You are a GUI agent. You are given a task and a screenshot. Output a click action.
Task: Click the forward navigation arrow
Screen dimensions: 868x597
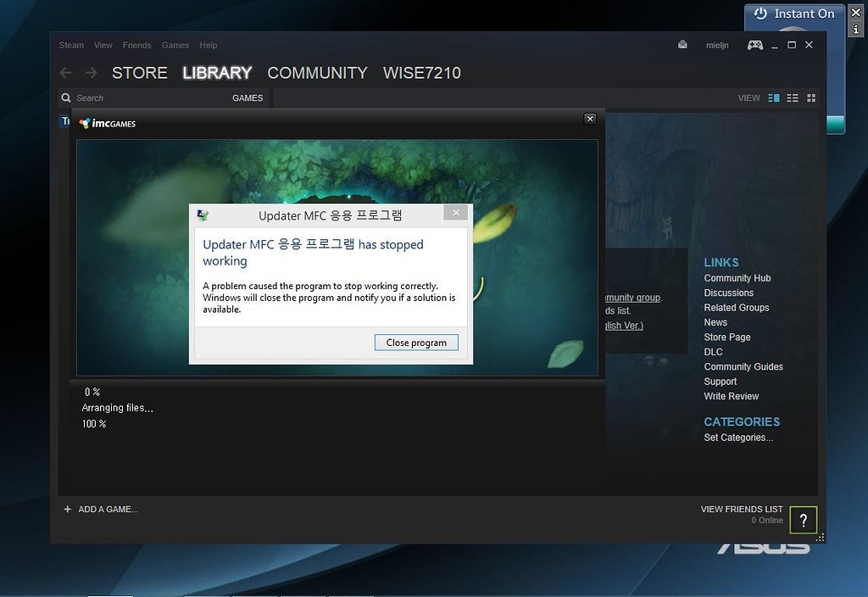coord(91,73)
